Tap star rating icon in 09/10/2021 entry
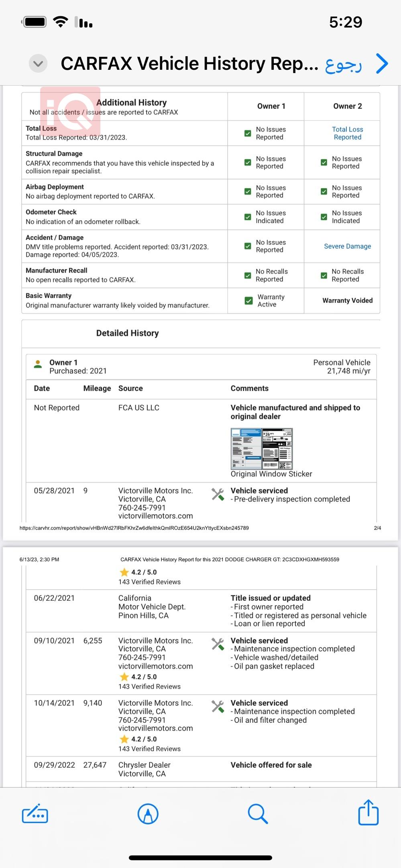Screen dimensions: 401x868 pyautogui.click(x=124, y=677)
